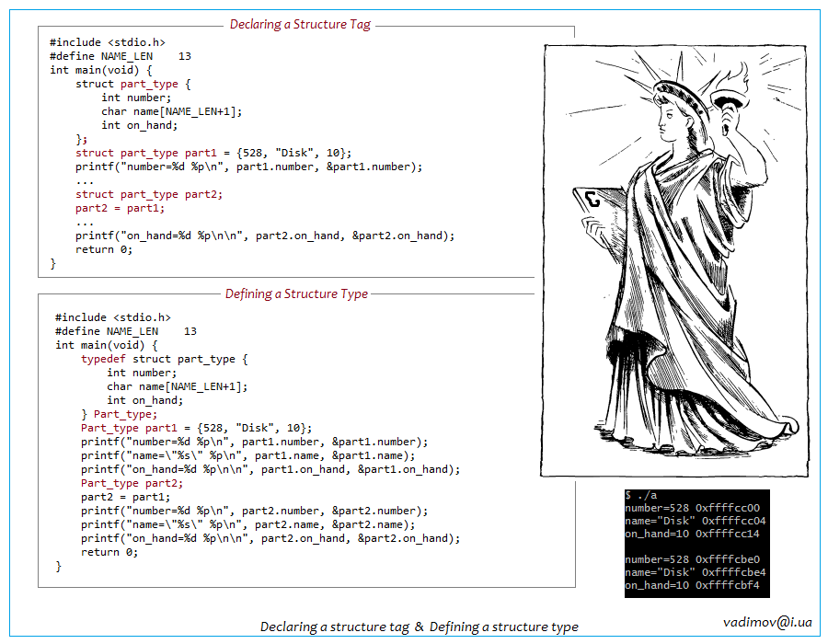
Task: Click terminal line 'number=528 0xffffcbe0'
Action: coord(692,559)
